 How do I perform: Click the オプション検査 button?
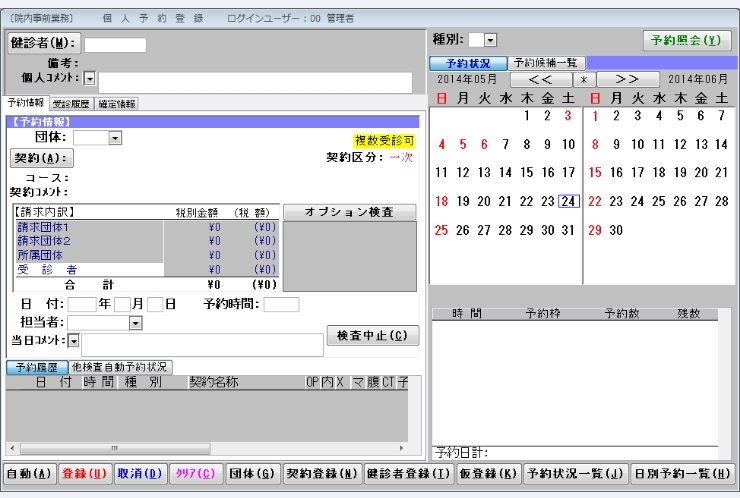(x=349, y=212)
